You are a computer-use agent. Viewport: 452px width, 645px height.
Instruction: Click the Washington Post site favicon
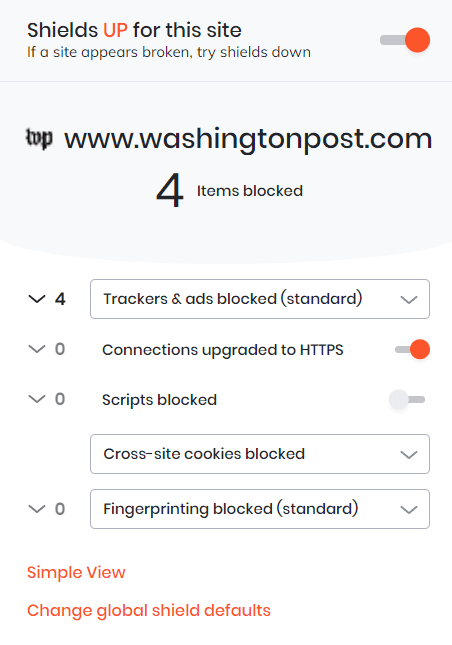point(39,139)
